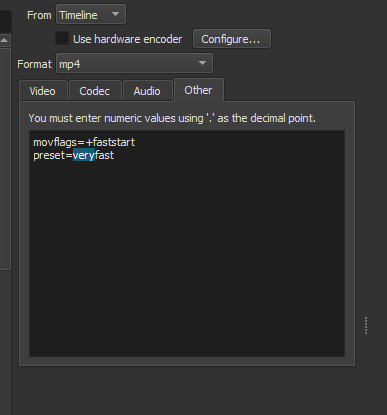Image resolution: width=387 pixels, height=415 pixels.
Task: Click the highlighted 'very' text in preset
Action: click(84, 155)
